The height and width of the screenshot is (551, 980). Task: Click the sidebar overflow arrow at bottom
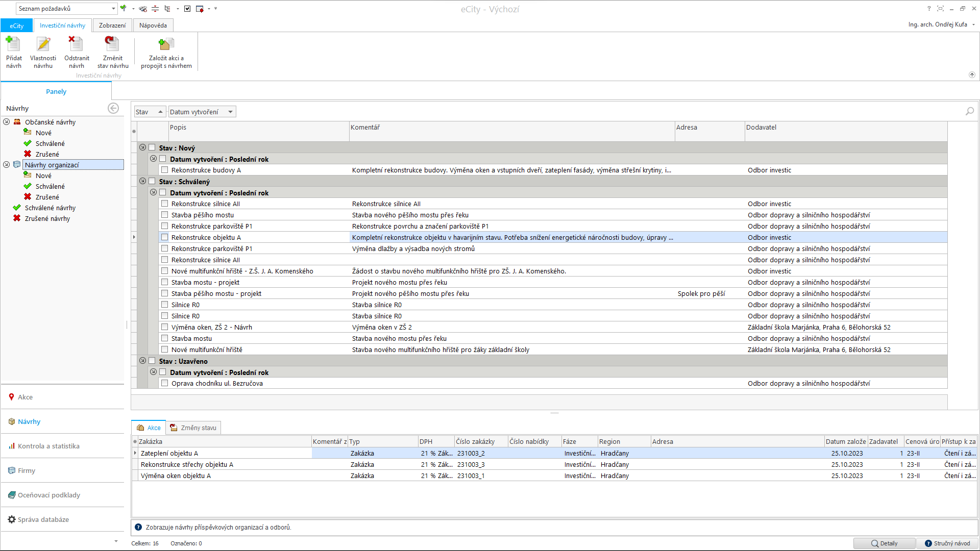click(116, 541)
